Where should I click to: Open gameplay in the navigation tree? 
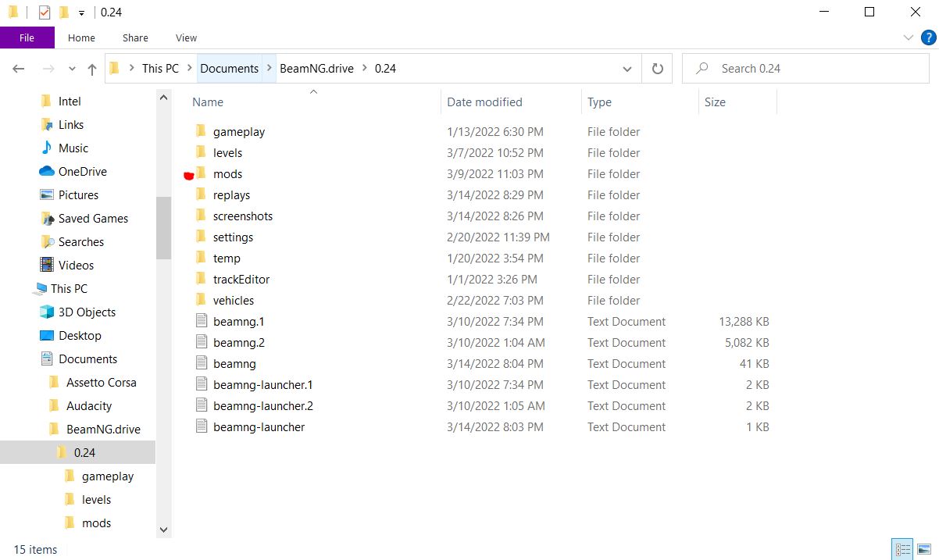[108, 476]
